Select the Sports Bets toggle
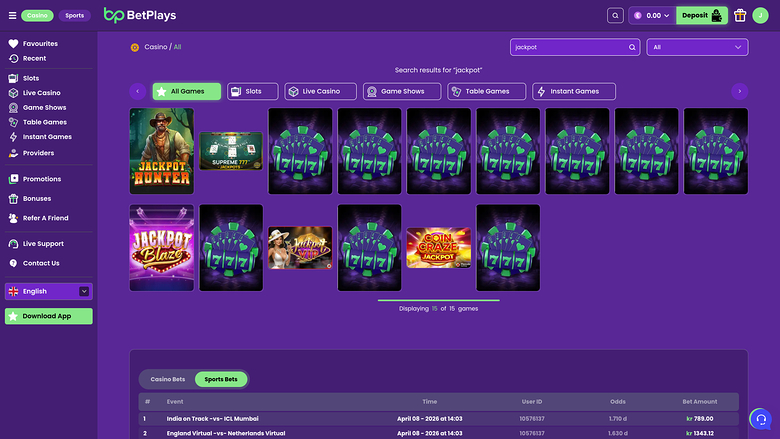This screenshot has width=780, height=439. click(x=221, y=379)
